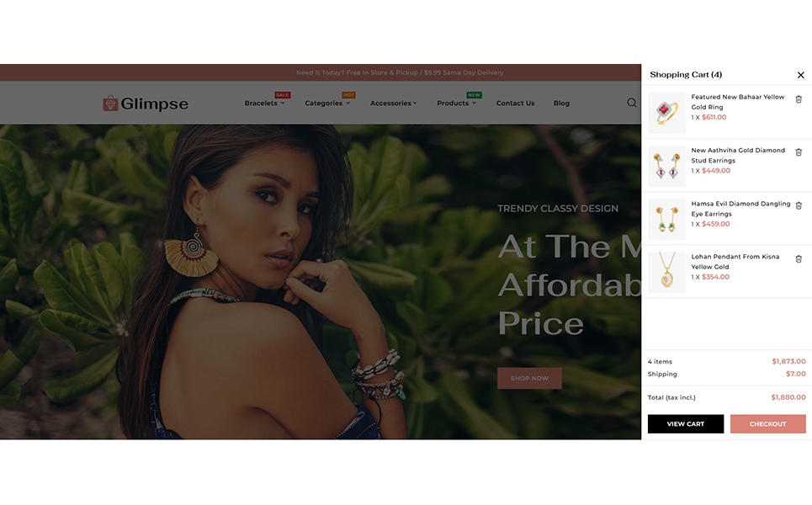Open New Aathviha Gold Diamond Stud Earrings link
812x505 pixels.
738,156
